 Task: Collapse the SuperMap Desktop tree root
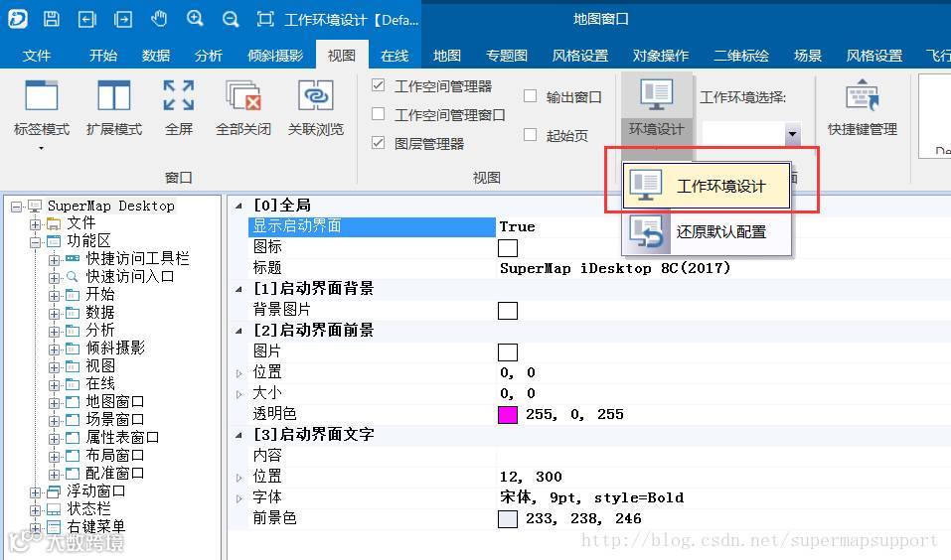pyautogui.click(x=16, y=207)
